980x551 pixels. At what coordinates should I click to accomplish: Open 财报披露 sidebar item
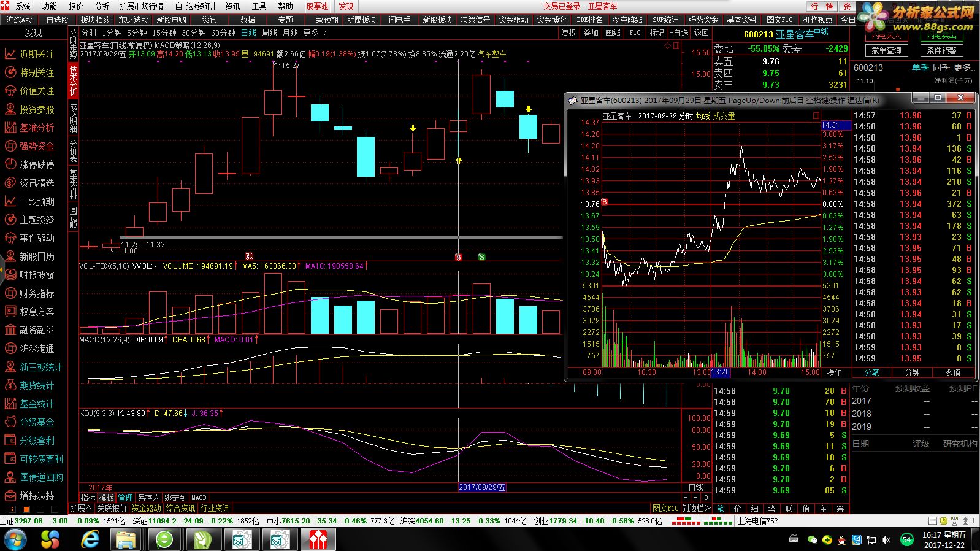point(29,275)
